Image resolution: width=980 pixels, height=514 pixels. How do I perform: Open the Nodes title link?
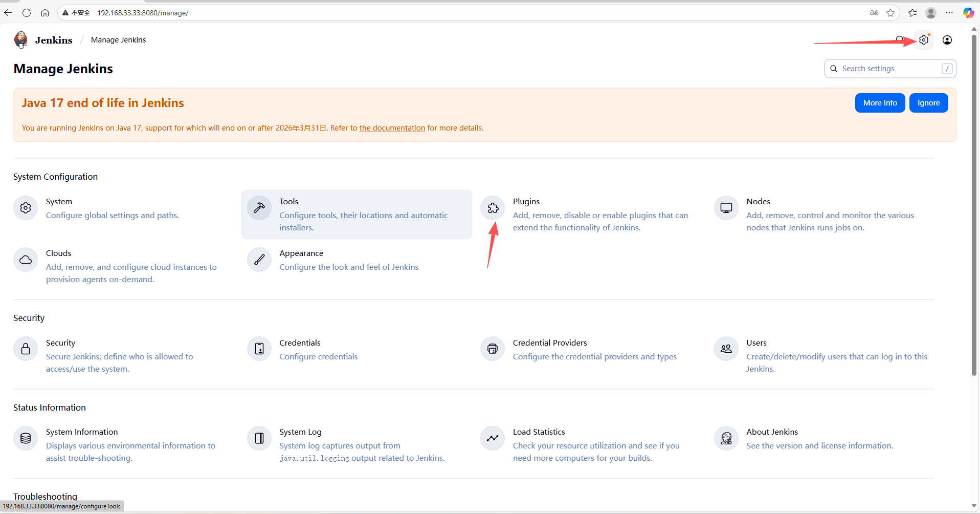pos(758,202)
